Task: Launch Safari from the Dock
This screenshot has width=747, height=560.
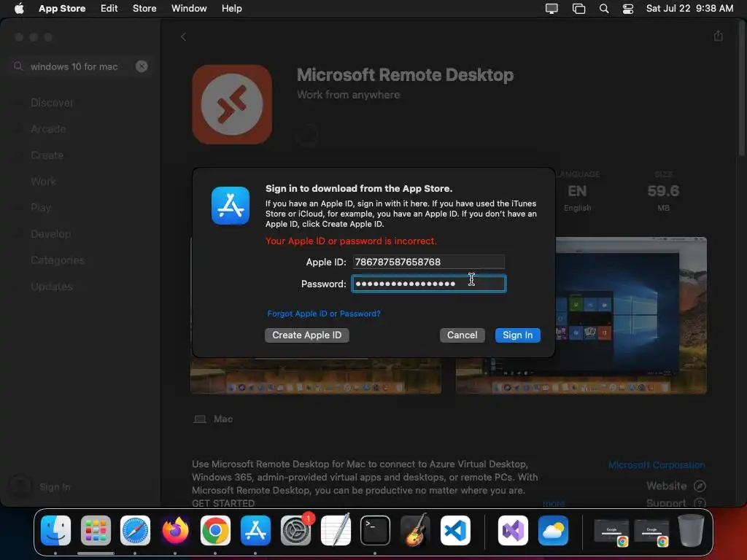Action: point(135,530)
